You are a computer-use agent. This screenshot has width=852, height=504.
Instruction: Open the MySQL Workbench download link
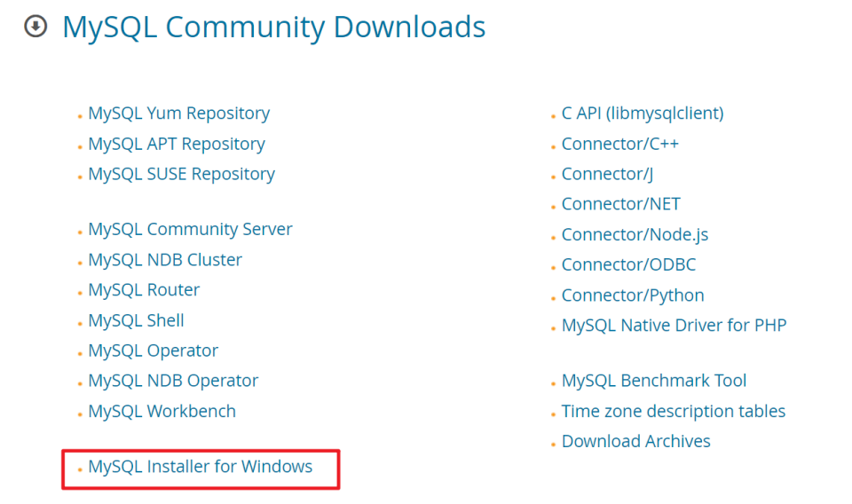pyautogui.click(x=162, y=411)
